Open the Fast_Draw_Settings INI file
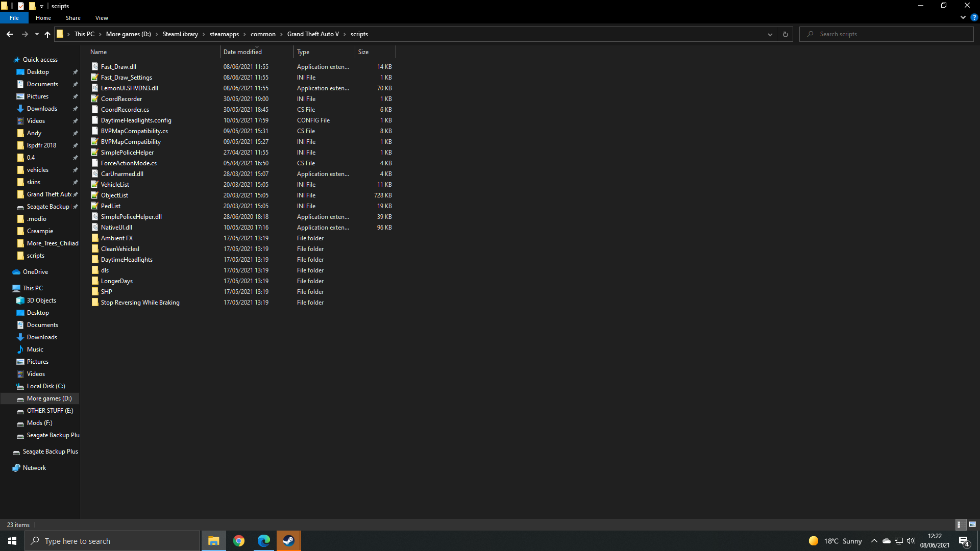The height and width of the screenshot is (551, 980). [126, 78]
